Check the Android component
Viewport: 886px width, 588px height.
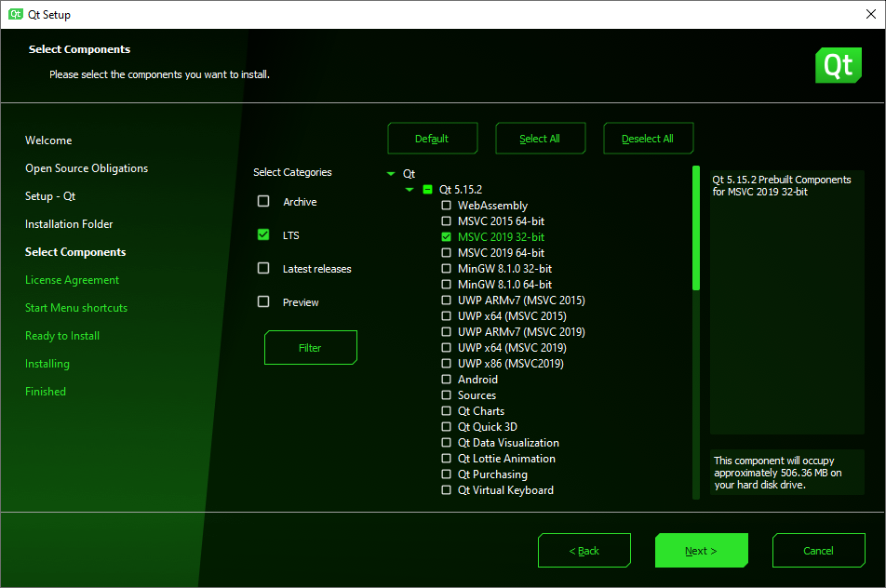click(446, 379)
